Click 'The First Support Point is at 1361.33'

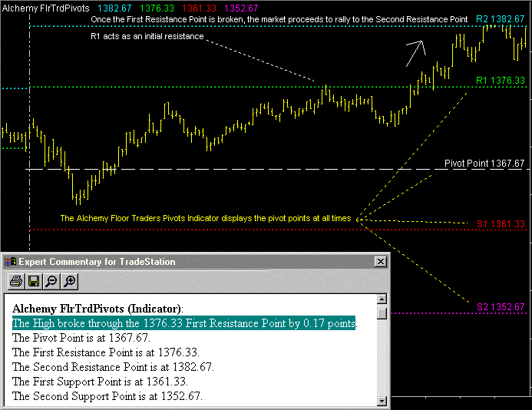(x=100, y=382)
